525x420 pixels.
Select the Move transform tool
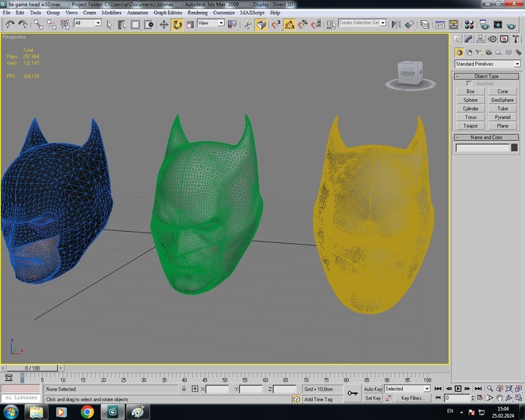click(163, 24)
